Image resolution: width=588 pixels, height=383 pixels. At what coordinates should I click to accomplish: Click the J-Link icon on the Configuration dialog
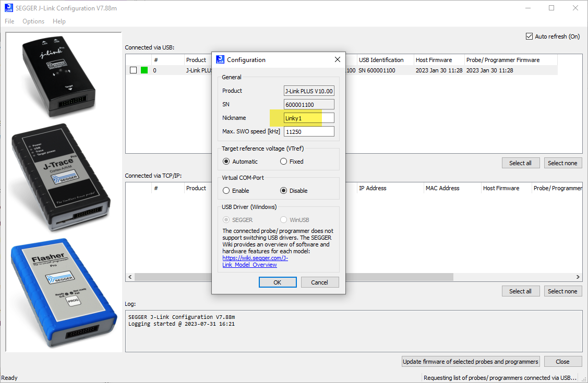220,59
